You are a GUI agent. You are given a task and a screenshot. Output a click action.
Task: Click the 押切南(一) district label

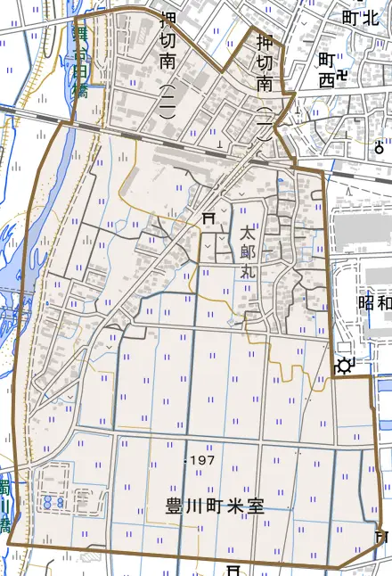[265, 87]
